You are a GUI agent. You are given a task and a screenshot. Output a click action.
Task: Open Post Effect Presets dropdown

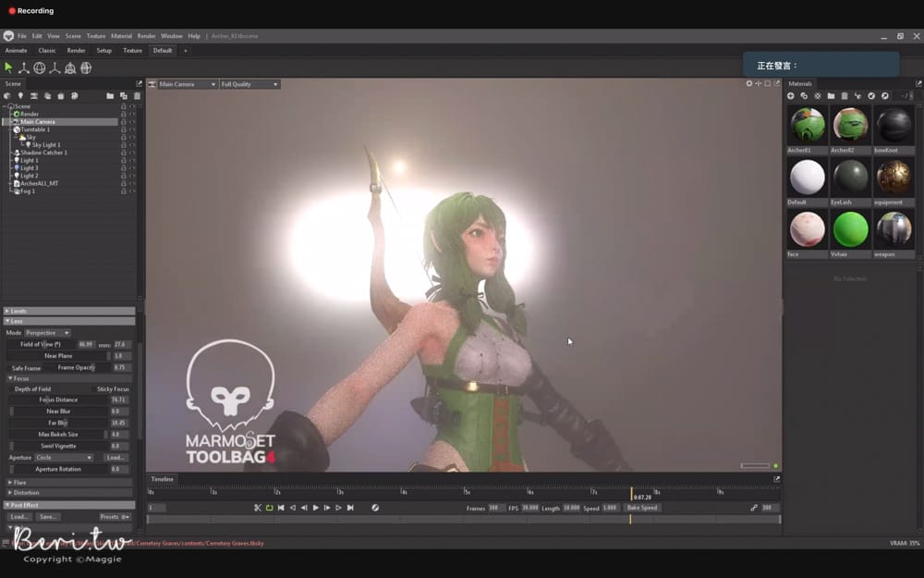[x=115, y=517]
